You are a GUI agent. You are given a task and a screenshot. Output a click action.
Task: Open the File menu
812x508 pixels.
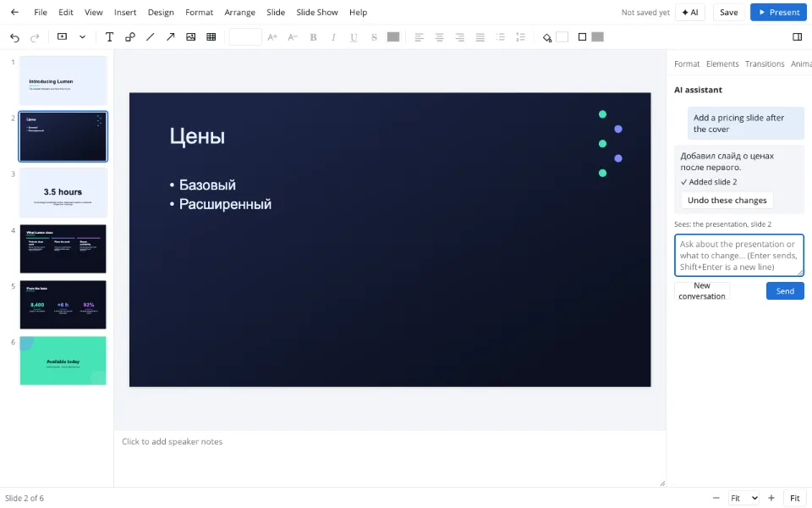[41, 13]
